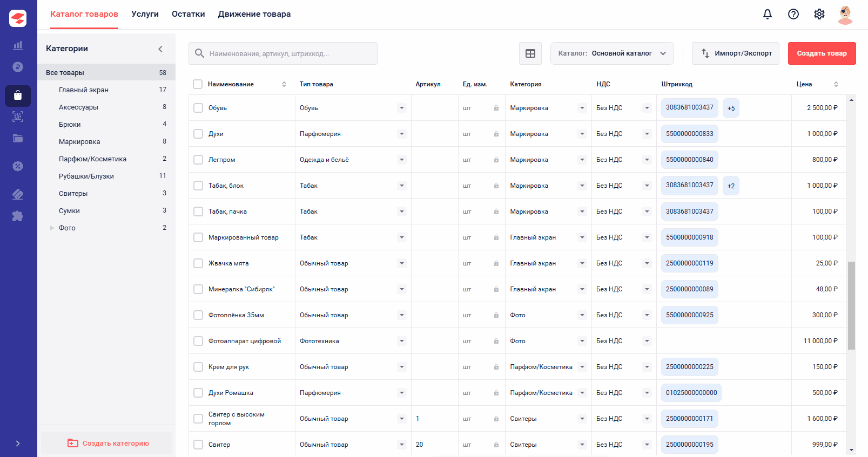
Task: Click the +5 barcodes badge in Обувь row
Action: click(x=731, y=108)
